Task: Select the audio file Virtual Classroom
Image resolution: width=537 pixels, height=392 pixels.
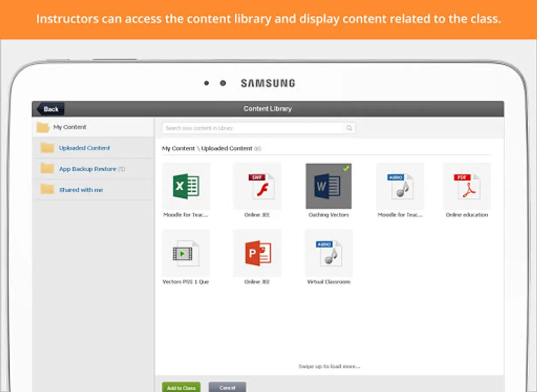Action: pos(329,253)
